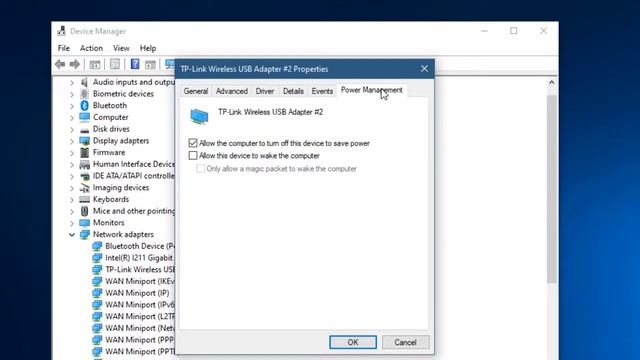Expand the Monitors node
640x360 pixels.
click(x=72, y=223)
